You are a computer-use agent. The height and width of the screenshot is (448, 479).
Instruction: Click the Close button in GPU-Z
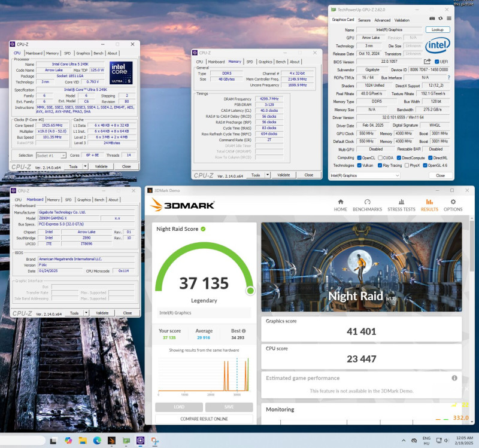[x=440, y=175]
